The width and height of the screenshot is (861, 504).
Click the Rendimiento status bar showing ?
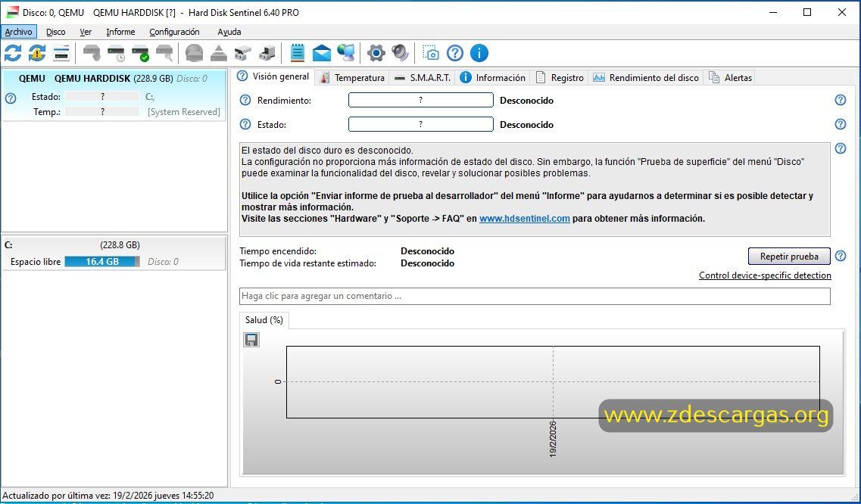(420, 100)
